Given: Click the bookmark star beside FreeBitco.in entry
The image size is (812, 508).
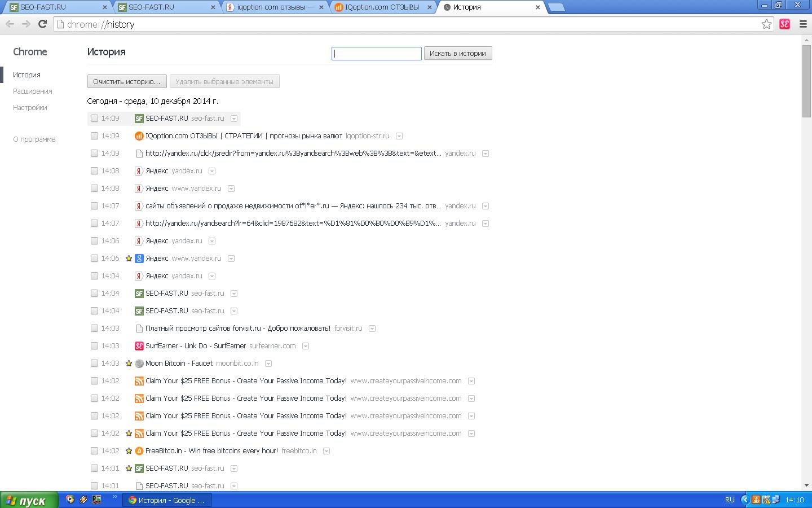Looking at the screenshot, I should pyautogui.click(x=129, y=451).
